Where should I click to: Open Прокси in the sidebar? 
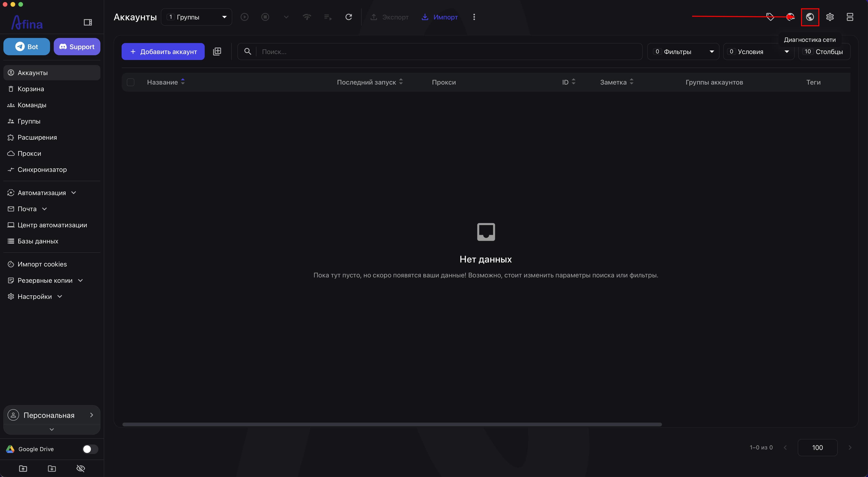click(29, 154)
